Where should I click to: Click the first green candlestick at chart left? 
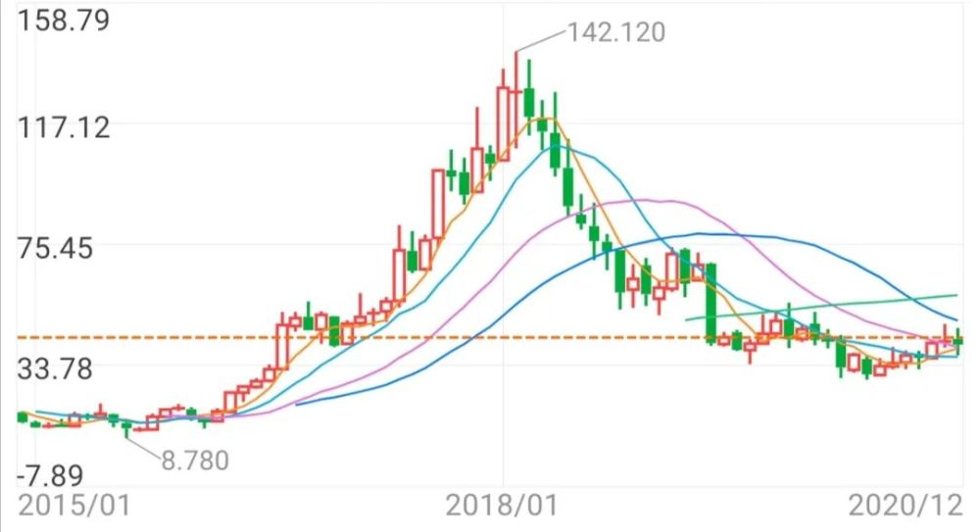pos(23,417)
